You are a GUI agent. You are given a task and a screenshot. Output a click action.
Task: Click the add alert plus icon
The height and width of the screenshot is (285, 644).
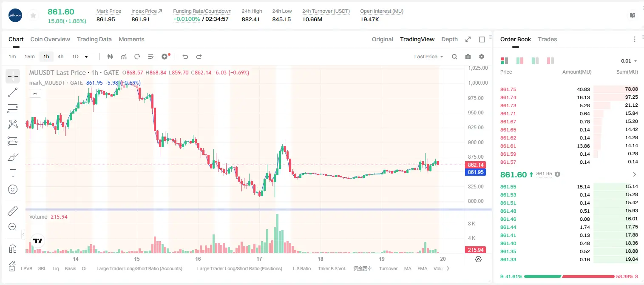(x=165, y=57)
